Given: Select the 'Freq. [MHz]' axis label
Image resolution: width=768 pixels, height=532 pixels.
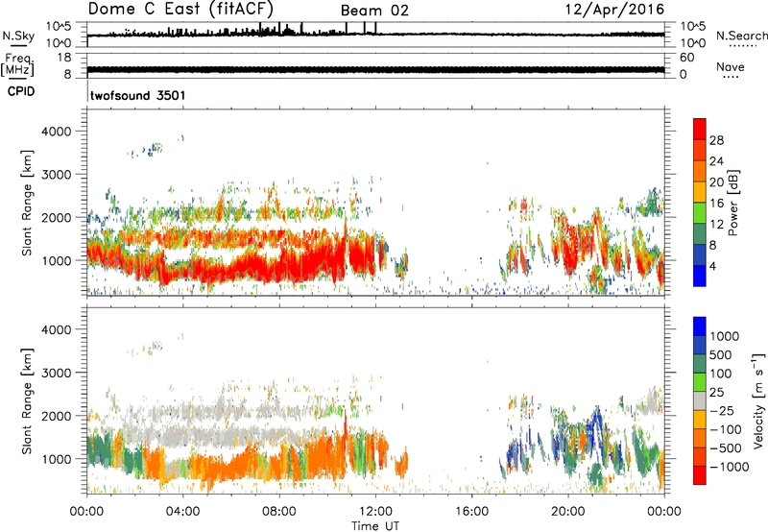Looking at the screenshot, I should click(17, 65).
